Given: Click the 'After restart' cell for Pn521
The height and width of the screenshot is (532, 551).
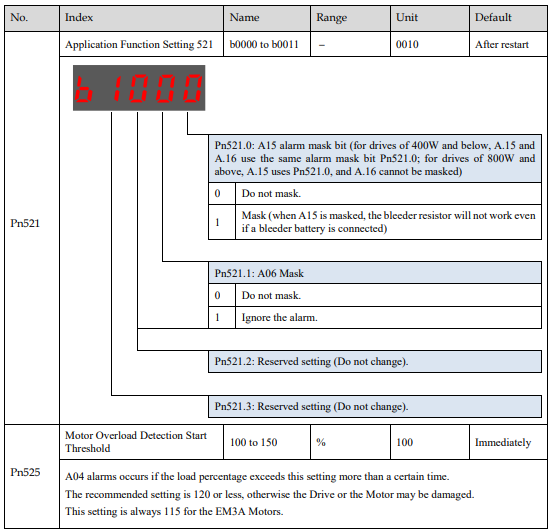Looking at the screenshot, I should click(x=508, y=44).
